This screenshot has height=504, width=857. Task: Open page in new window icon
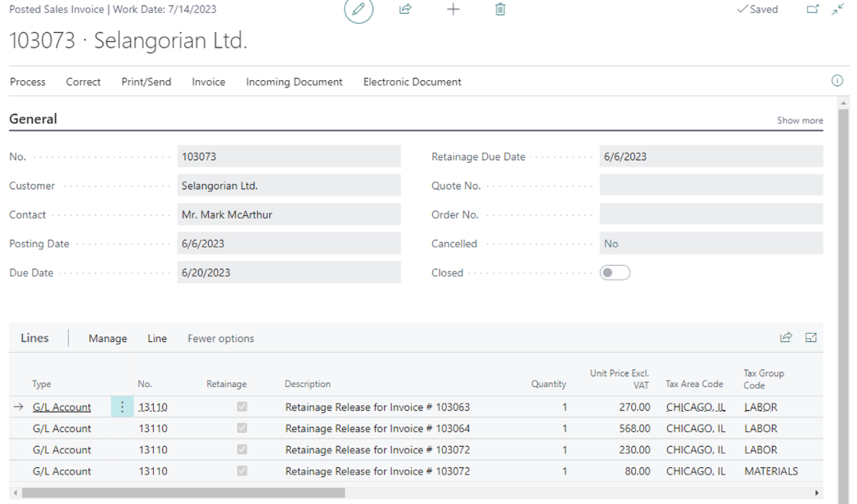click(x=813, y=10)
